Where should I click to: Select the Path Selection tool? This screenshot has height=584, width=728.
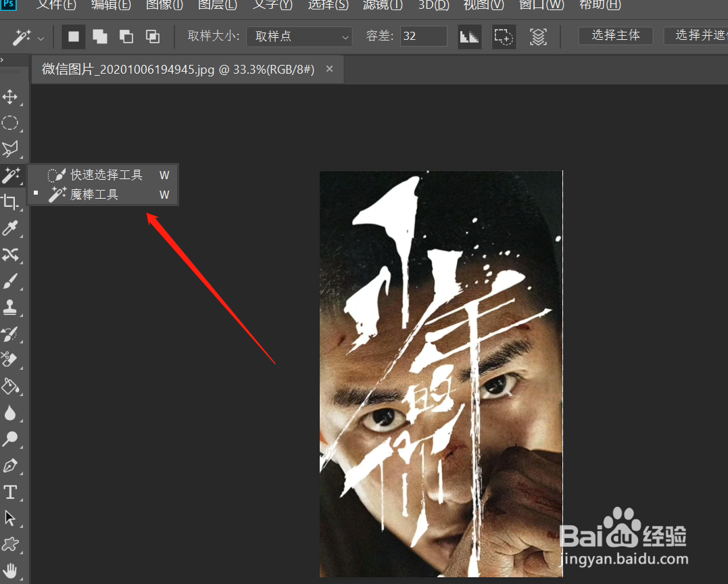[10, 518]
